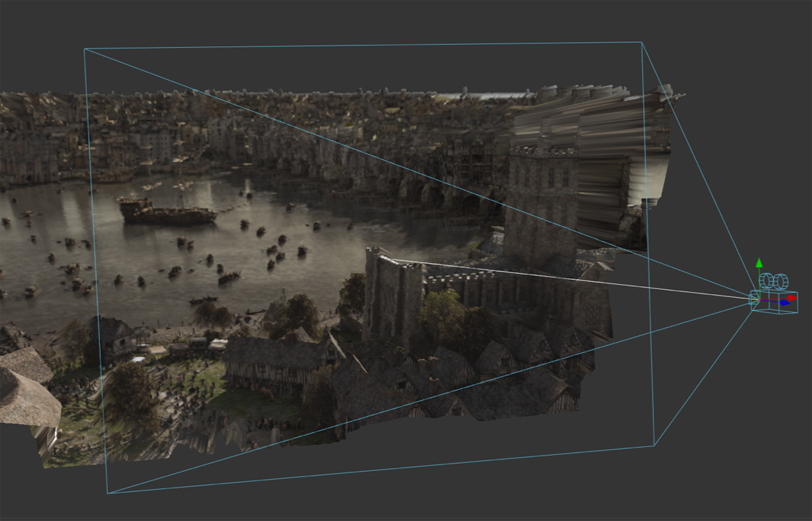Screen dimensions: 812x521
Task: Click the upper-right frustum corner line
Action: pyautogui.click(x=643, y=42)
